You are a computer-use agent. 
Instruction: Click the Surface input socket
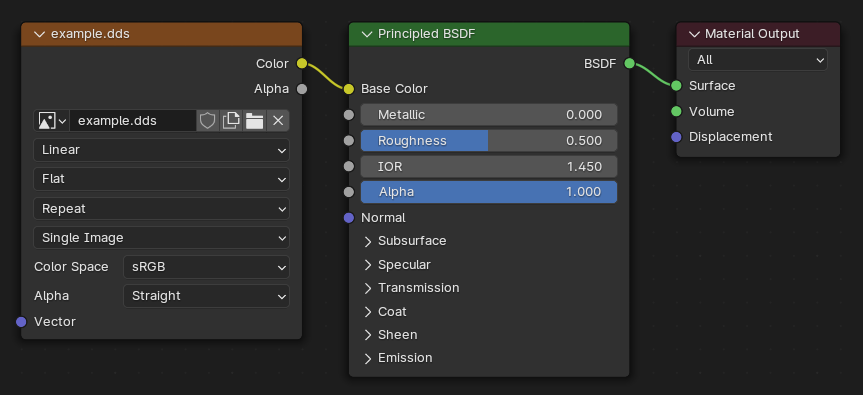[676, 85]
